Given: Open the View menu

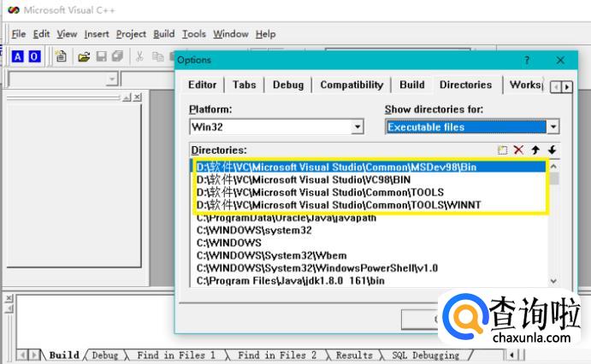Looking at the screenshot, I should coord(67,34).
